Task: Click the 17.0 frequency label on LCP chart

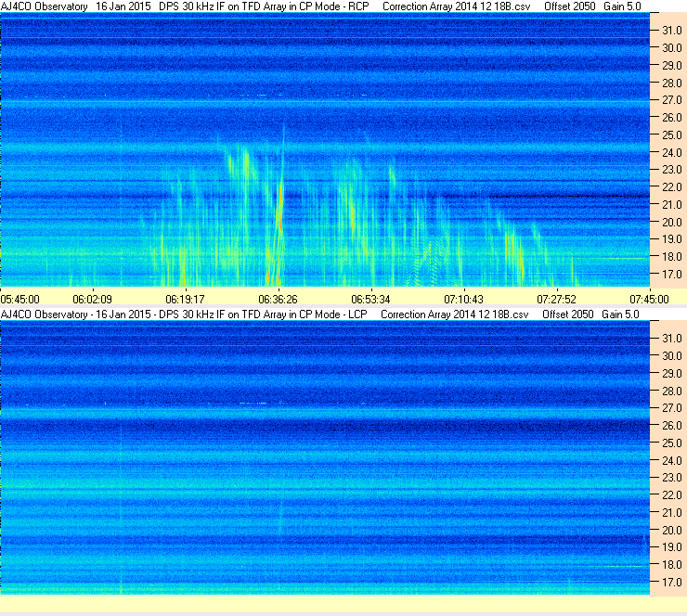Action: click(x=672, y=583)
